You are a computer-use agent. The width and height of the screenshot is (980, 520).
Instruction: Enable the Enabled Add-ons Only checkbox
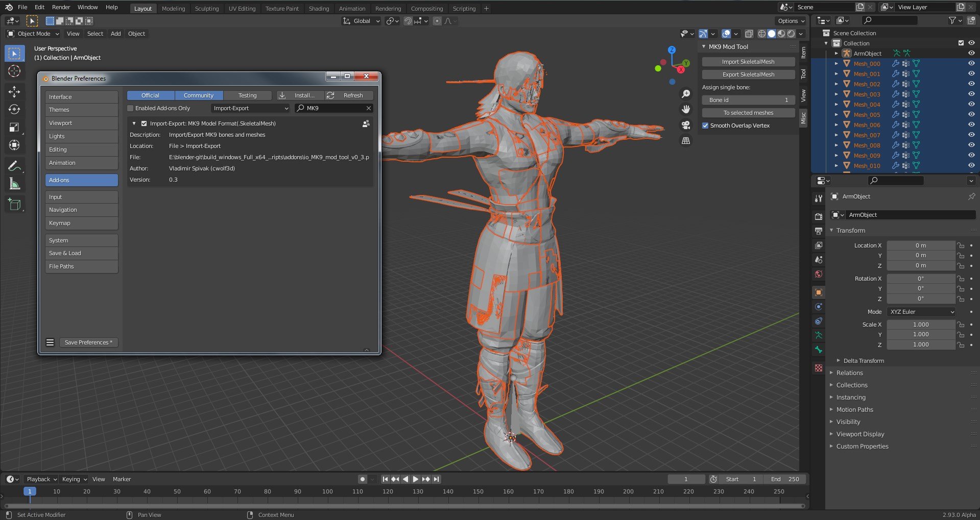click(131, 108)
